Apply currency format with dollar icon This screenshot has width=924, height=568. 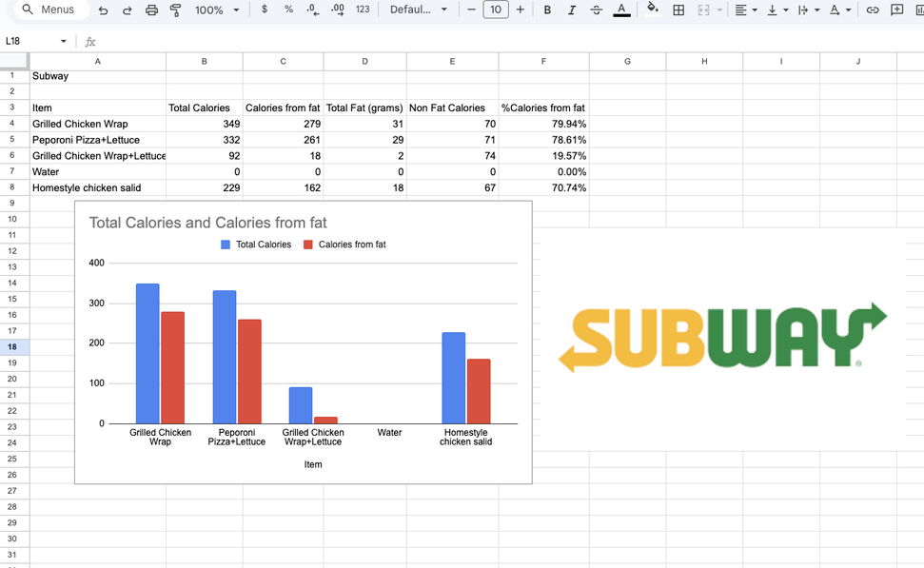coord(264,10)
